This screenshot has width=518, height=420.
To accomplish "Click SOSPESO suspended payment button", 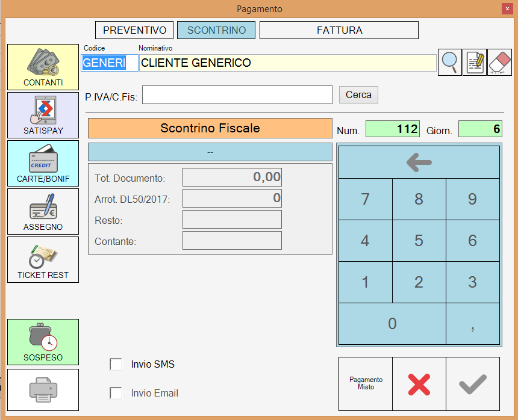I will 43,342.
